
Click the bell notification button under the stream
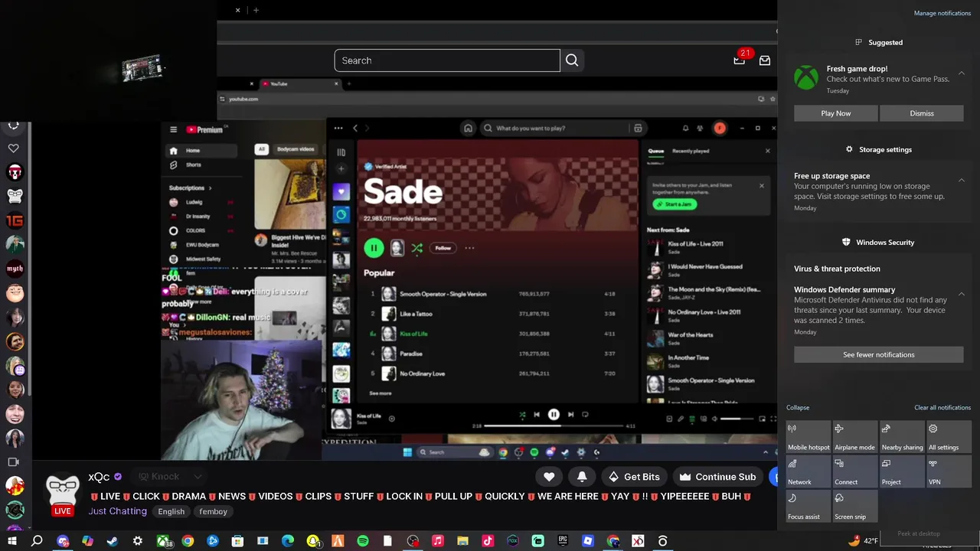[x=582, y=477]
